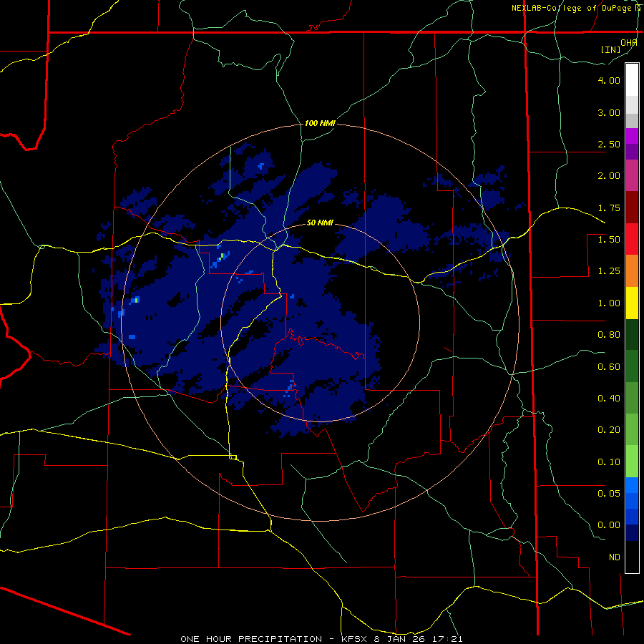
Task: Click the bright magenta swatch in the legend
Action: click(632, 136)
